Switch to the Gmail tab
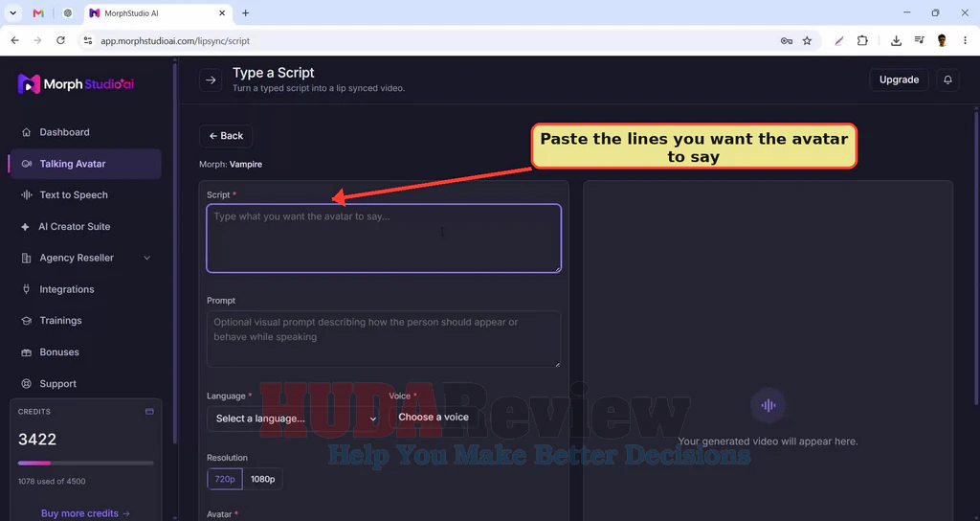 tap(38, 13)
